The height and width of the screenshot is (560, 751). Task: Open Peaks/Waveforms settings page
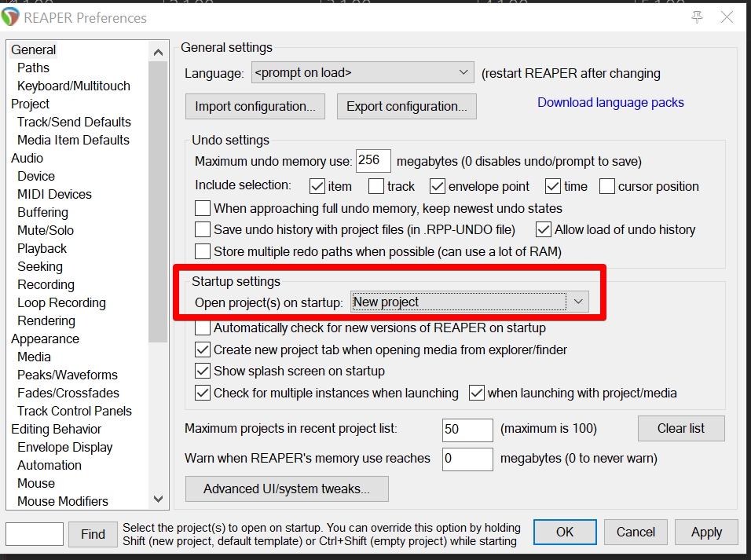pos(68,375)
